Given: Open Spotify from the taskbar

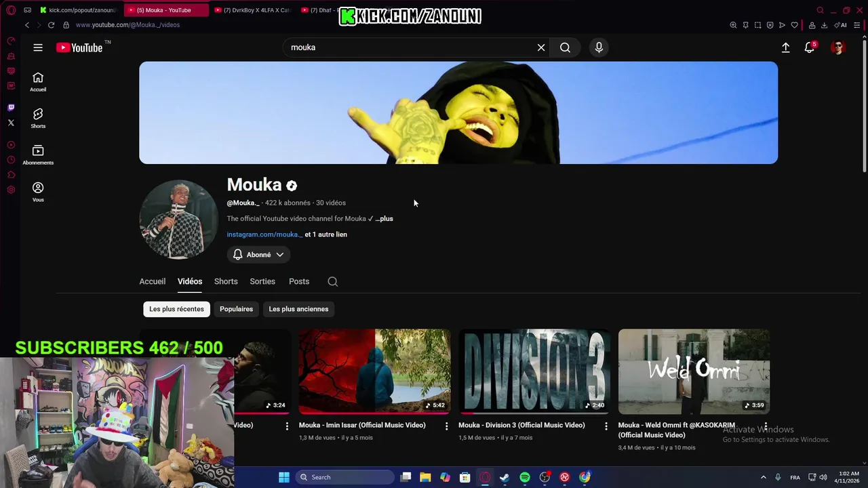Looking at the screenshot, I should [525, 477].
